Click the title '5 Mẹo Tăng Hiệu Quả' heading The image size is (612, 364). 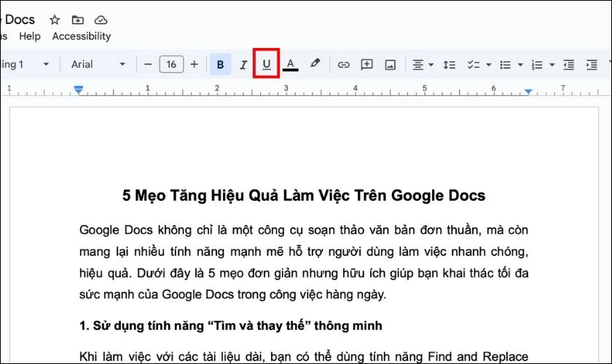(x=304, y=195)
